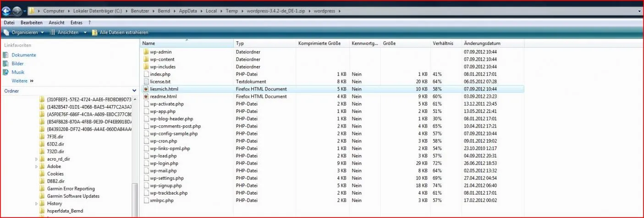Click the 7F3E.dir folder icon

tap(43, 137)
